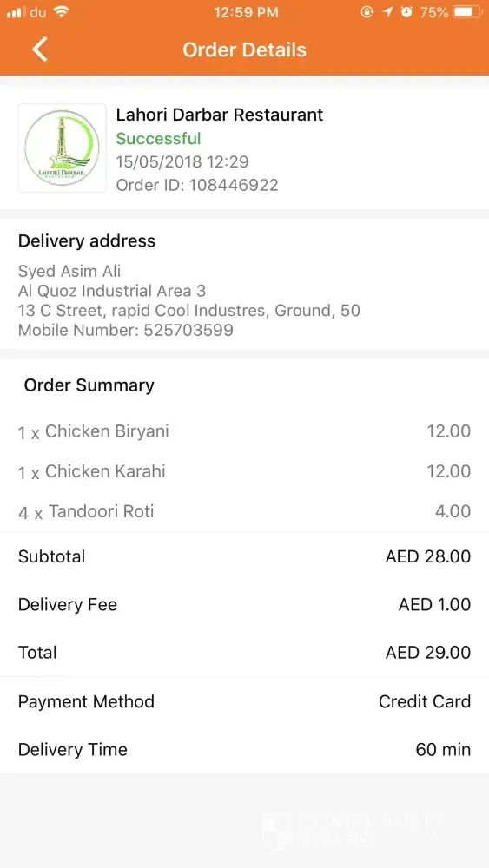Tap the Delivery Time 60 min row
The width and height of the screenshot is (489, 868).
[244, 750]
